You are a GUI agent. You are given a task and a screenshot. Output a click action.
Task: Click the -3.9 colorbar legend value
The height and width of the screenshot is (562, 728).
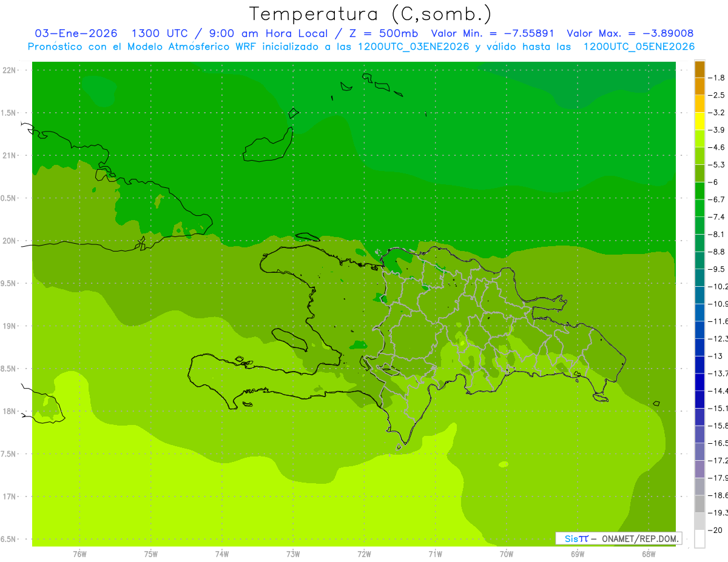(x=718, y=130)
